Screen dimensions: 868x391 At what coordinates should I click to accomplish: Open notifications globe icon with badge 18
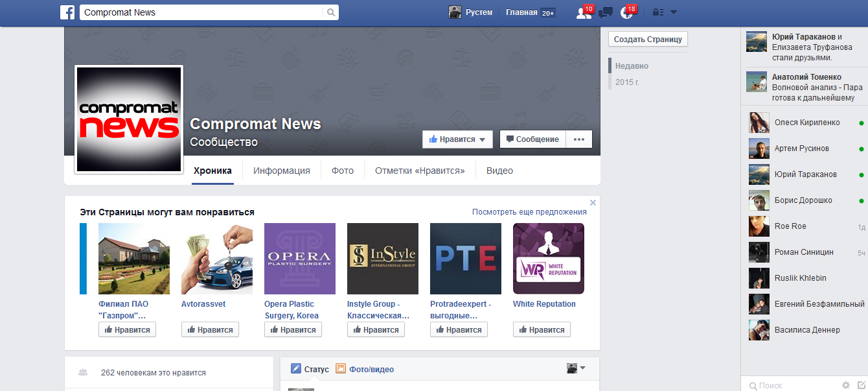[626, 12]
